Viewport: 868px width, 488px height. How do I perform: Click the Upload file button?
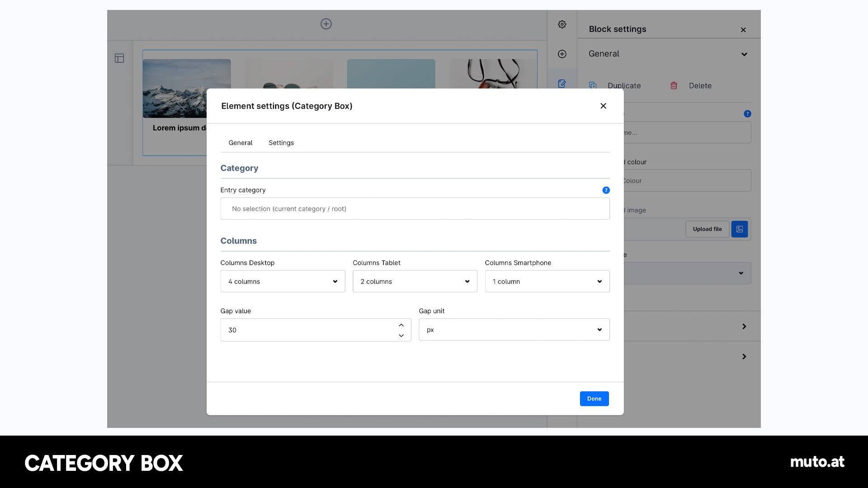click(x=707, y=229)
